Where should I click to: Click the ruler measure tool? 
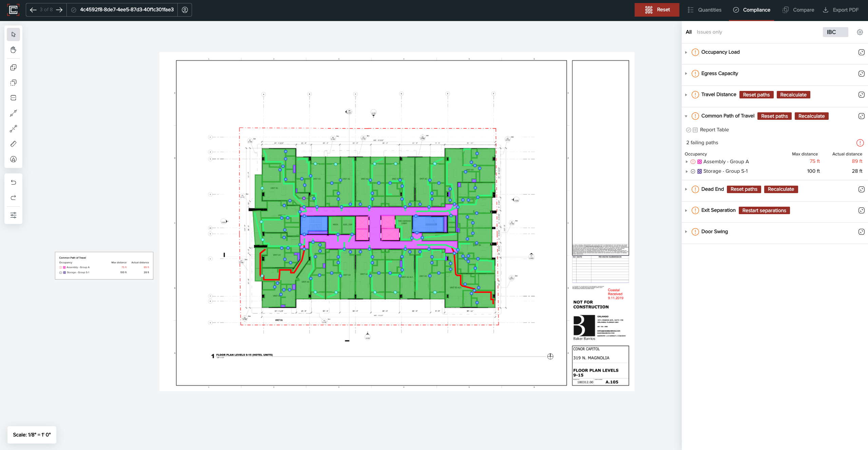coord(13,144)
